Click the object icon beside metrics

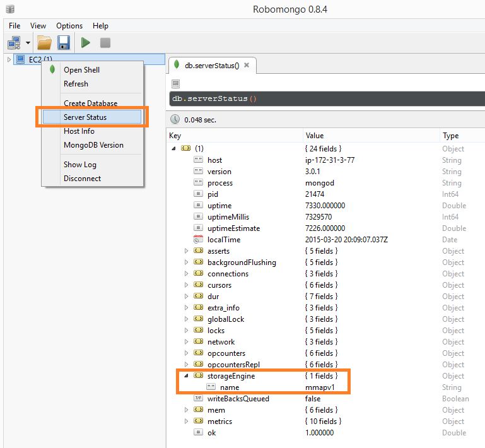tap(198, 421)
